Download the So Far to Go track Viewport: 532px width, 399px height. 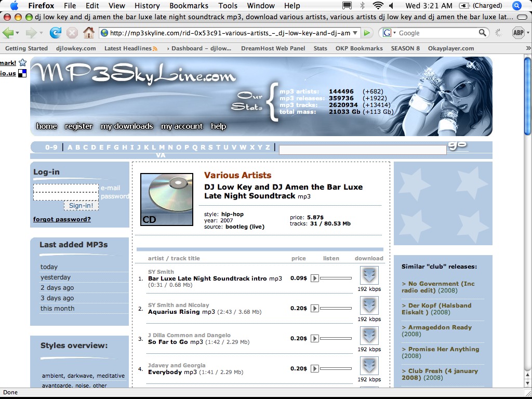point(369,335)
